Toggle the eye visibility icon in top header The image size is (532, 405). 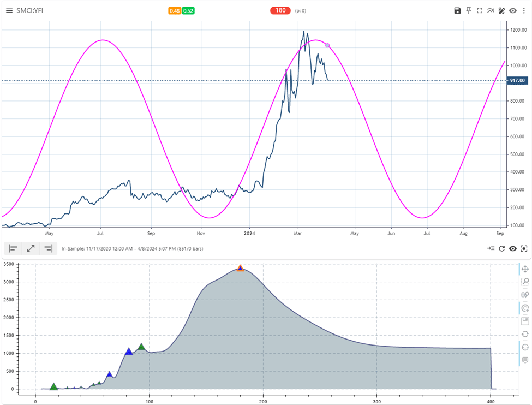pyautogui.click(x=513, y=10)
